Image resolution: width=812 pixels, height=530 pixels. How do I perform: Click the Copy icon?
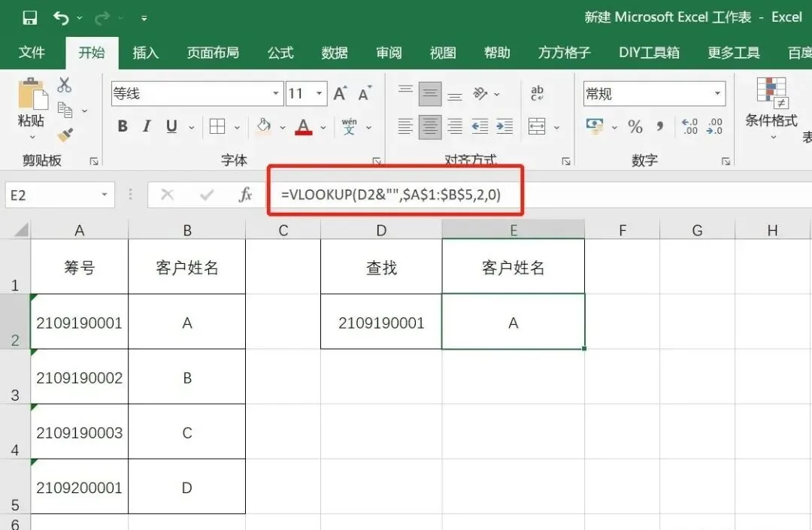click(x=65, y=110)
